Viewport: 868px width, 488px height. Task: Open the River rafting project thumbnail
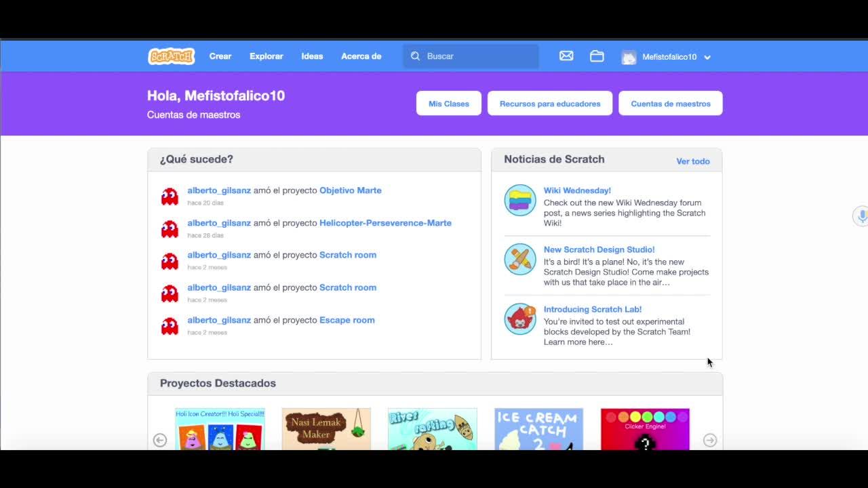(x=433, y=429)
